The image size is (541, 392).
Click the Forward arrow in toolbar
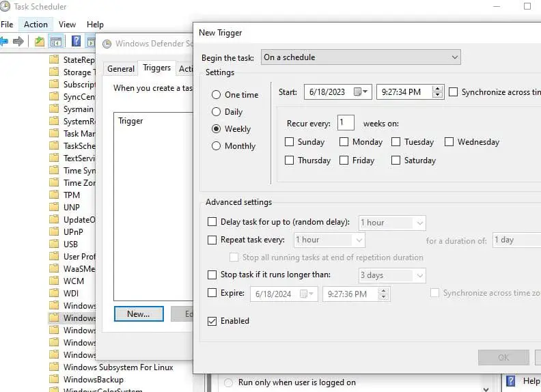click(19, 42)
